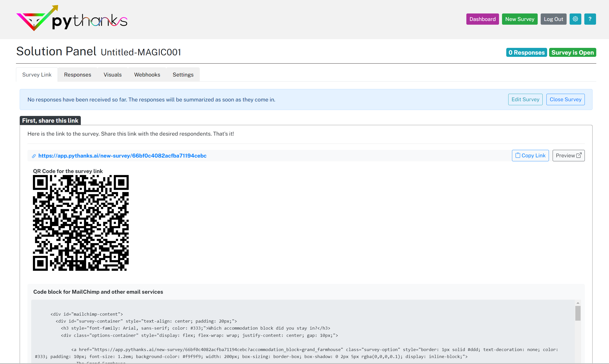609x364 pixels.
Task: Click the survey QR code image
Action: click(81, 223)
